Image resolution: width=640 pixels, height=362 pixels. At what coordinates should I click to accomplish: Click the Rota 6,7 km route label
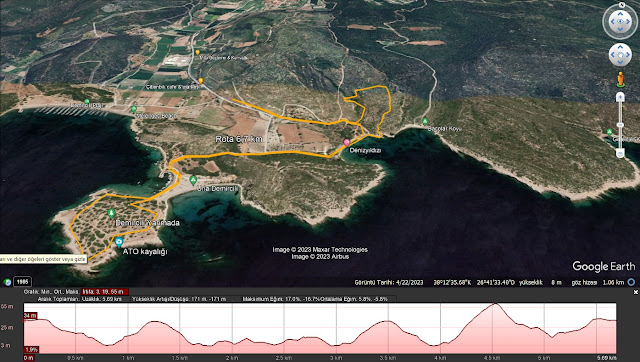pyautogui.click(x=239, y=139)
